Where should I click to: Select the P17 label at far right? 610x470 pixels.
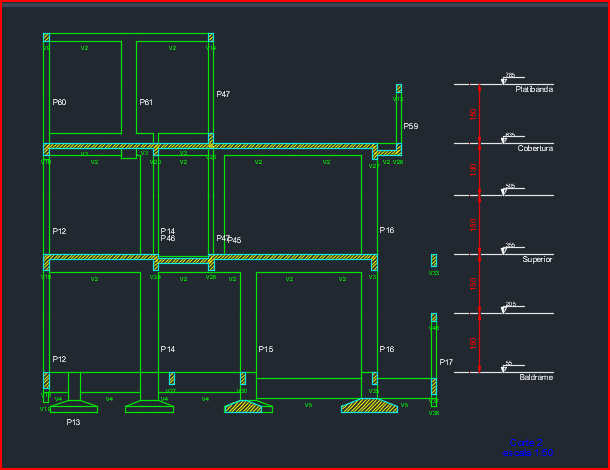tap(446, 362)
